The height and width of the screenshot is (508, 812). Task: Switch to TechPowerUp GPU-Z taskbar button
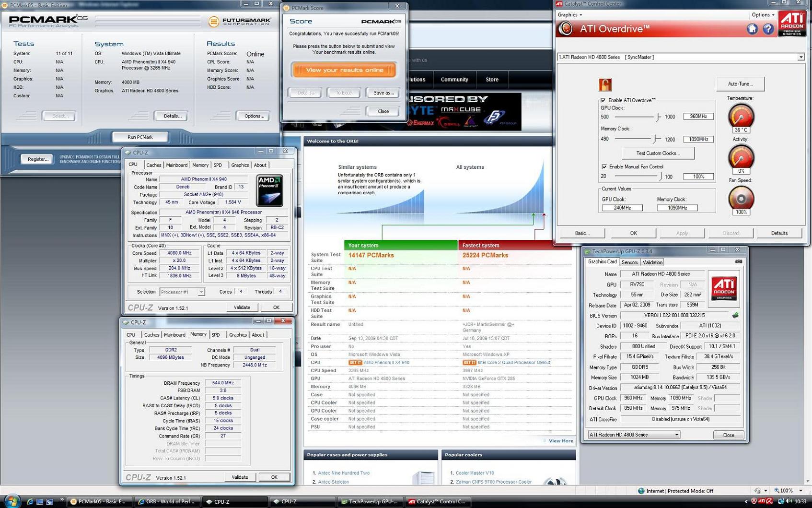(370, 502)
